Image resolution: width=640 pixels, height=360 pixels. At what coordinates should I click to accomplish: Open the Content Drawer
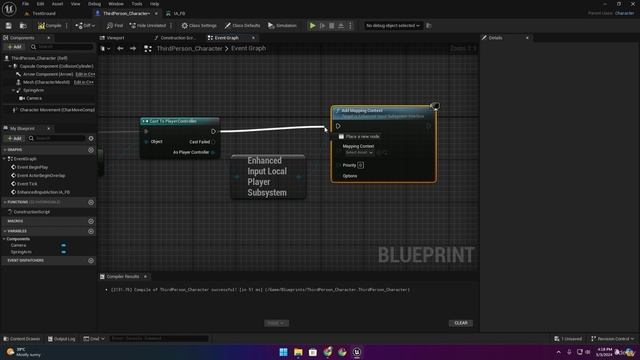(22, 339)
